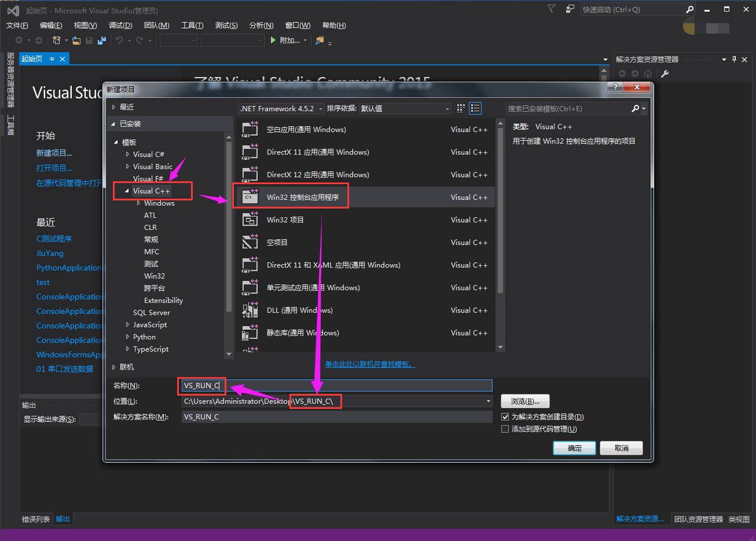Switch templates to medium list view
Screen dimensions: 756x541
tap(475, 108)
